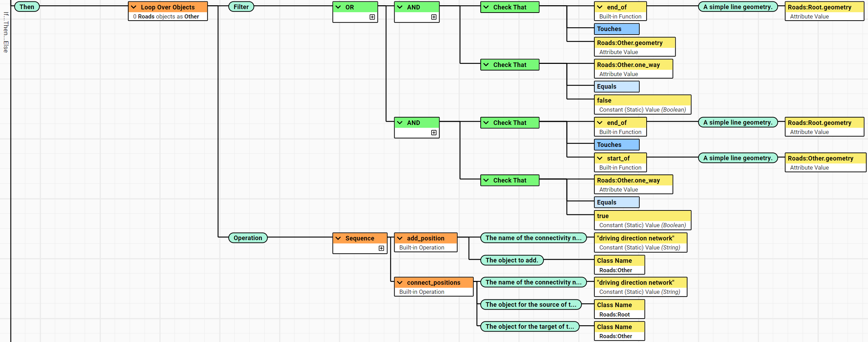Click the Then branch label
The width and height of the screenshot is (868, 342).
tap(27, 7)
